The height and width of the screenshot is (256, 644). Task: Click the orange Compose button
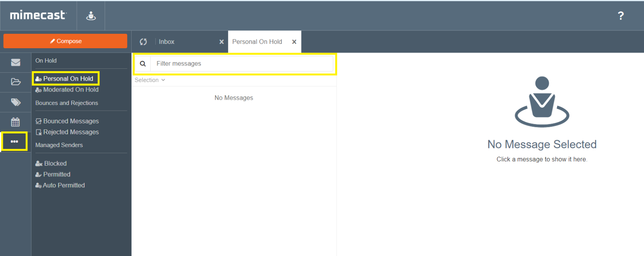[x=65, y=41]
